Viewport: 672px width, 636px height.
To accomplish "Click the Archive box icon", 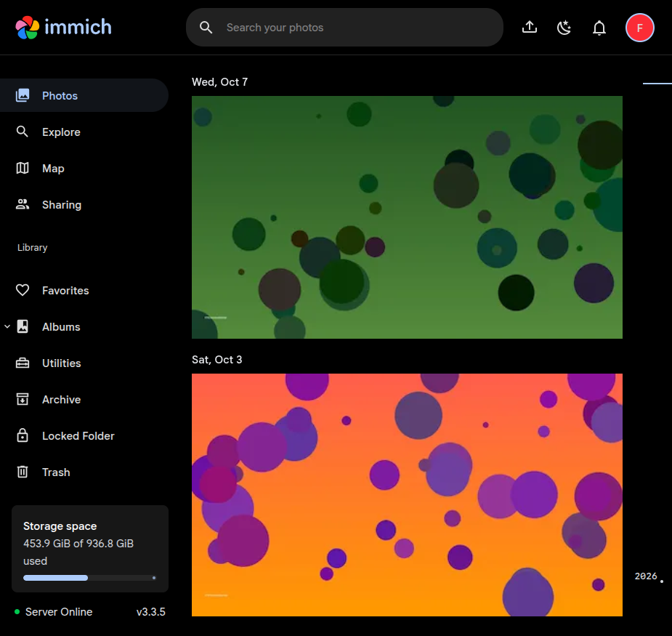I will point(23,399).
